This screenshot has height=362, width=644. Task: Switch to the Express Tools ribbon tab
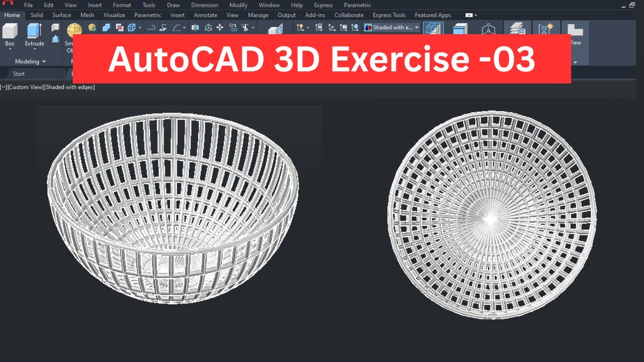389,15
